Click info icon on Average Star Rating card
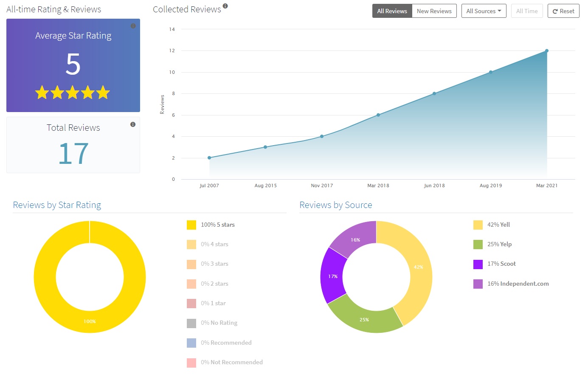Viewport: 588px width, 374px height. (x=133, y=26)
